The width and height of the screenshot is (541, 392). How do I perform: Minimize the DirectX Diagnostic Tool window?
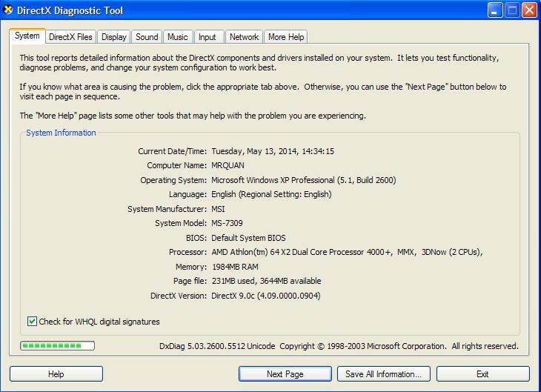tap(495, 10)
